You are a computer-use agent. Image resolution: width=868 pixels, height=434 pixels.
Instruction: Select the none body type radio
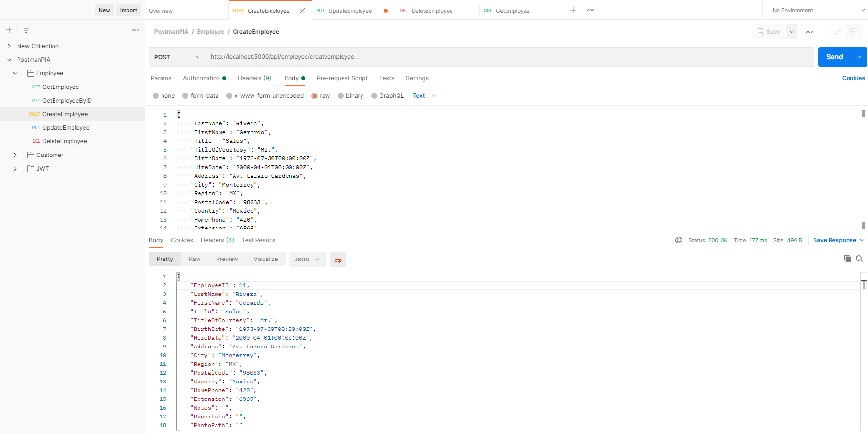(x=156, y=96)
